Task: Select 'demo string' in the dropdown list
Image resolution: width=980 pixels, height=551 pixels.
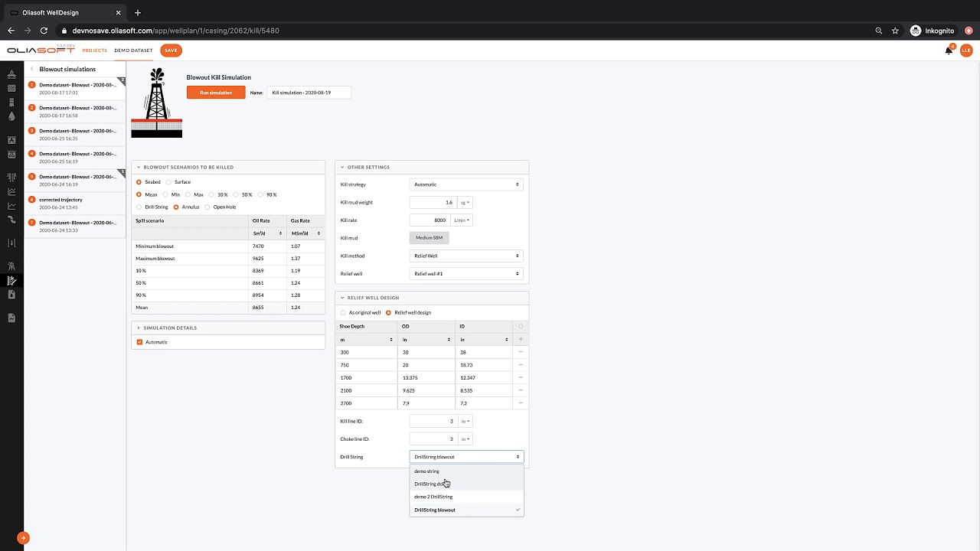Action: point(426,471)
